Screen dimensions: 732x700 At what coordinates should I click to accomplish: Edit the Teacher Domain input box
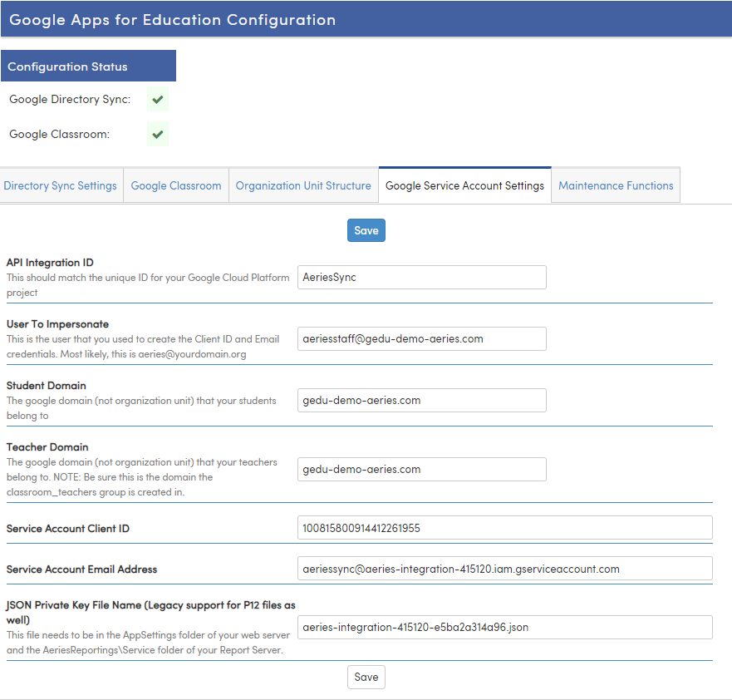422,470
